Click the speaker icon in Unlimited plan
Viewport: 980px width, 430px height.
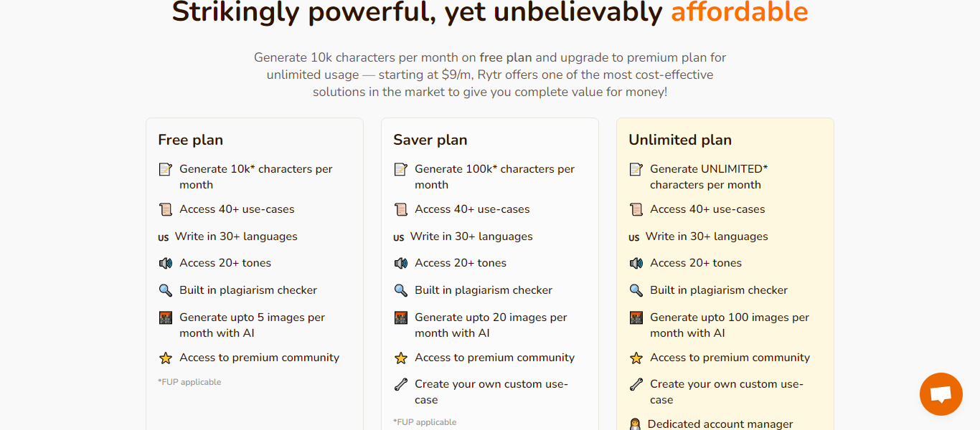636,264
